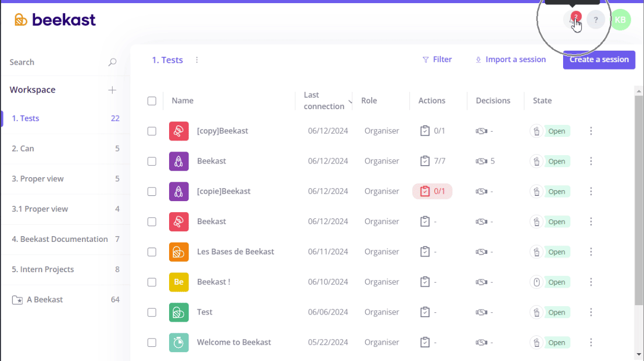Open the 0/1 actions of [copy]Beekast

(x=433, y=131)
